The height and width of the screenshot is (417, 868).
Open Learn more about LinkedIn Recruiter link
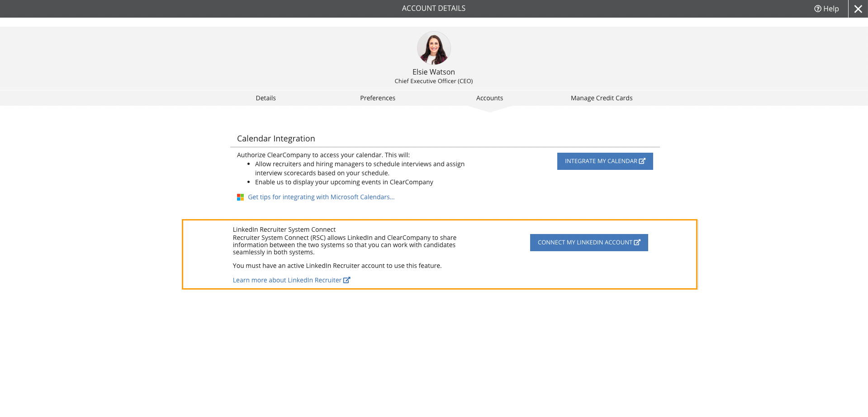pyautogui.click(x=291, y=280)
